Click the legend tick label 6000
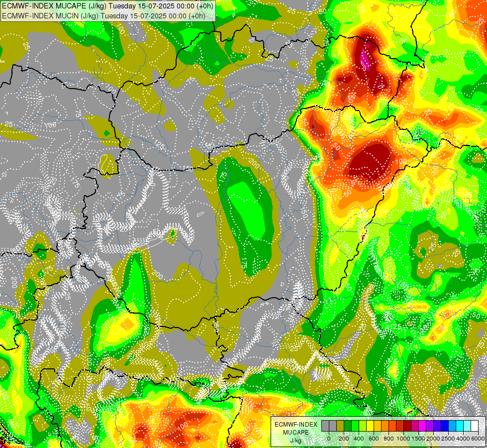 click(x=478, y=439)
